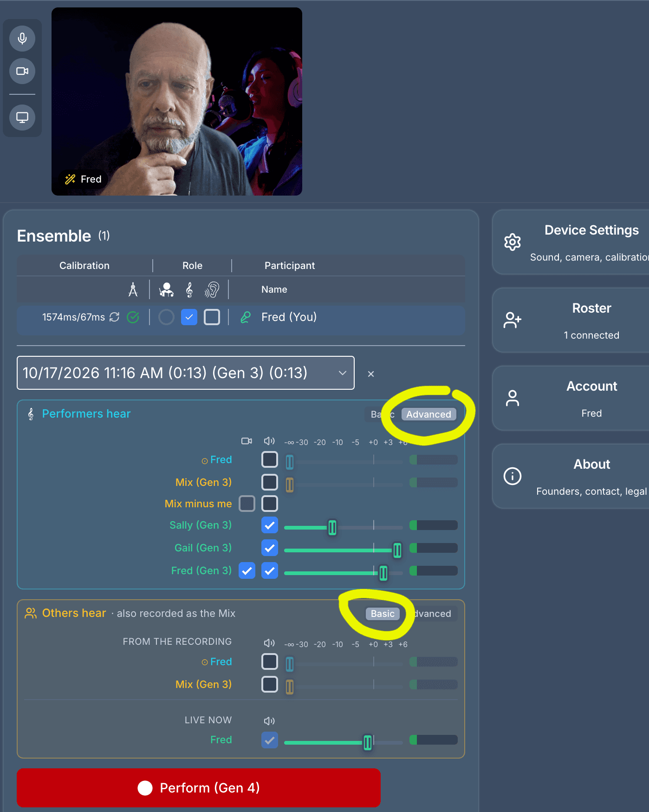Image resolution: width=649 pixels, height=812 pixels.
Task: Uncheck Gail (Gen 3) audio checkbox
Action: pyautogui.click(x=270, y=548)
